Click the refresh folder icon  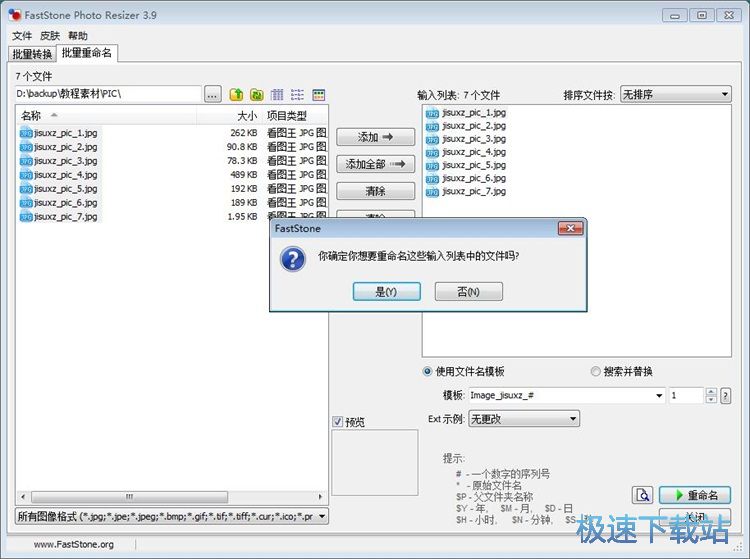point(257,95)
